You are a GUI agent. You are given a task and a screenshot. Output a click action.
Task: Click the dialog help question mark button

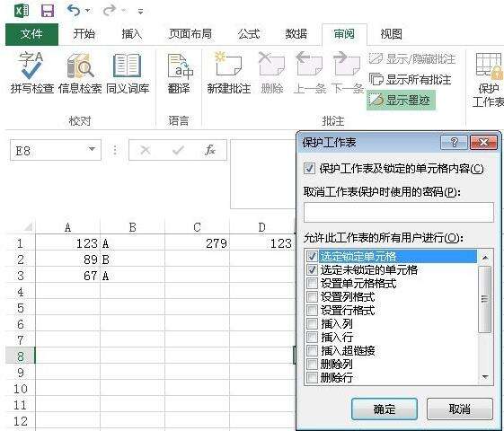[x=455, y=142]
